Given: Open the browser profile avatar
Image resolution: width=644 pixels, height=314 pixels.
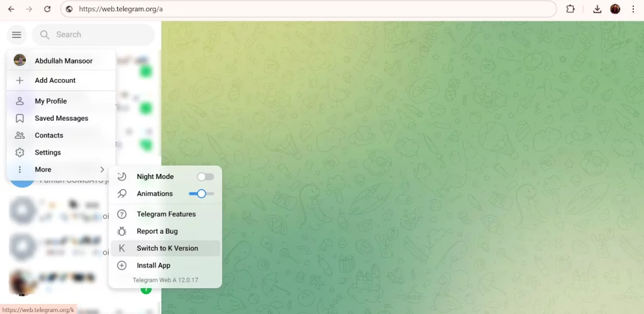Looking at the screenshot, I should point(615,9).
